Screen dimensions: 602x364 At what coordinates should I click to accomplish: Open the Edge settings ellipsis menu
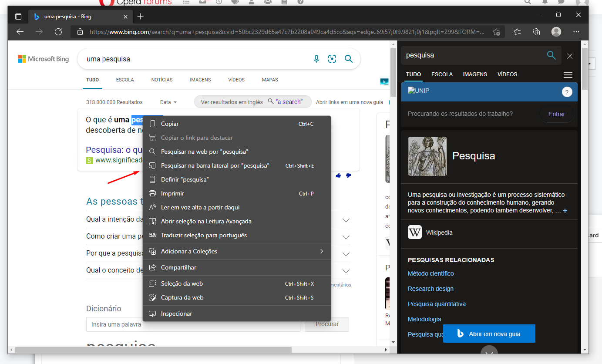576,32
